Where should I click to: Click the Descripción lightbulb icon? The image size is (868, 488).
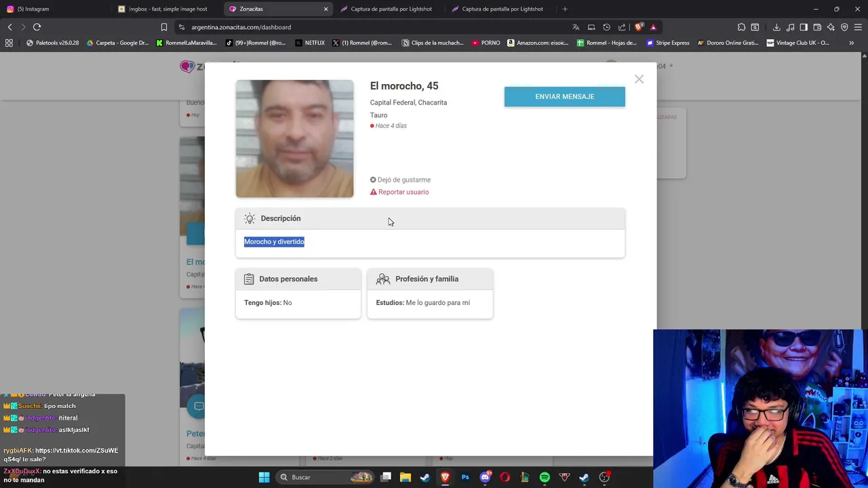point(250,218)
